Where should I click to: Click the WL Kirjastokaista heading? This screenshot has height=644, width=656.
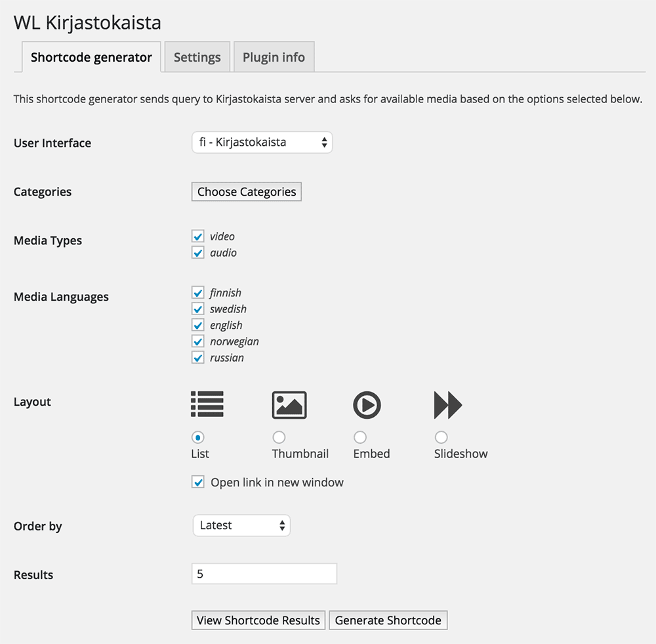pos(87,22)
